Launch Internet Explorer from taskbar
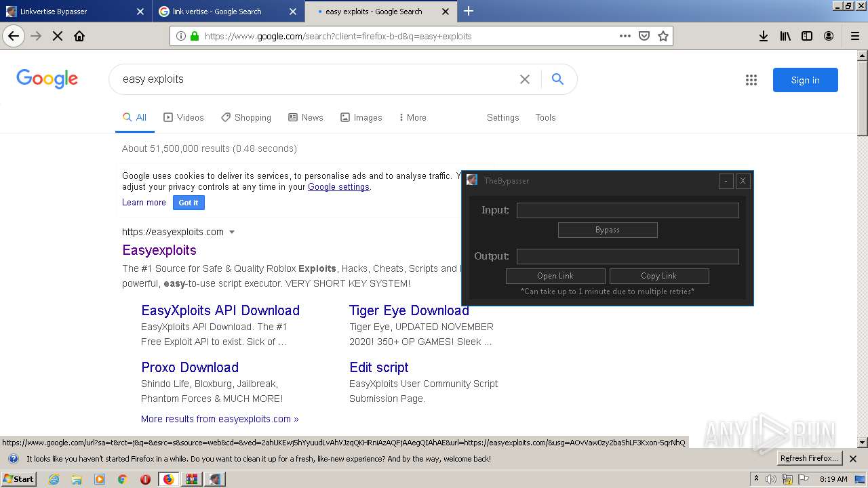868x488 pixels. click(x=54, y=479)
